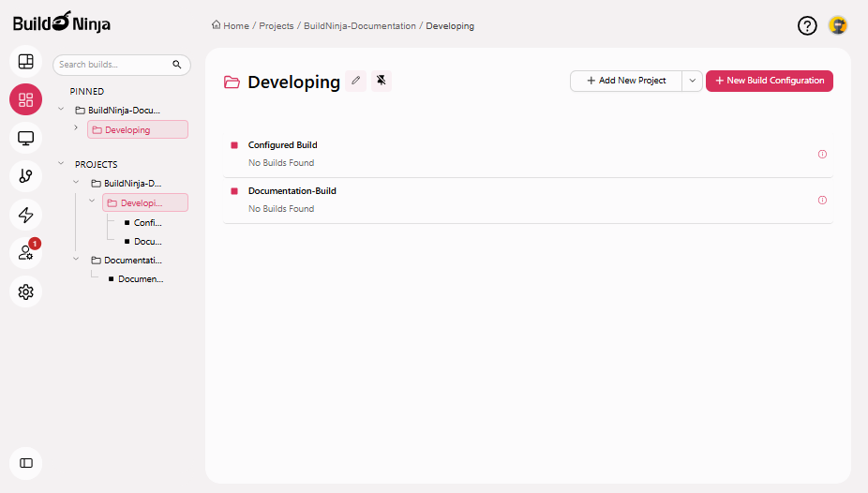
Task: Open the Documentation-Build row
Action: pyautogui.click(x=528, y=201)
